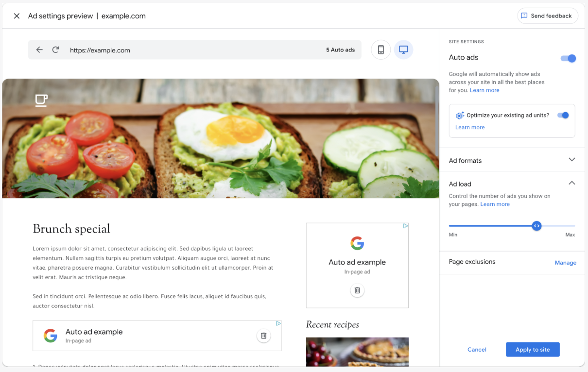
Task: Close the Ad settings preview with X
Action: [x=17, y=16]
